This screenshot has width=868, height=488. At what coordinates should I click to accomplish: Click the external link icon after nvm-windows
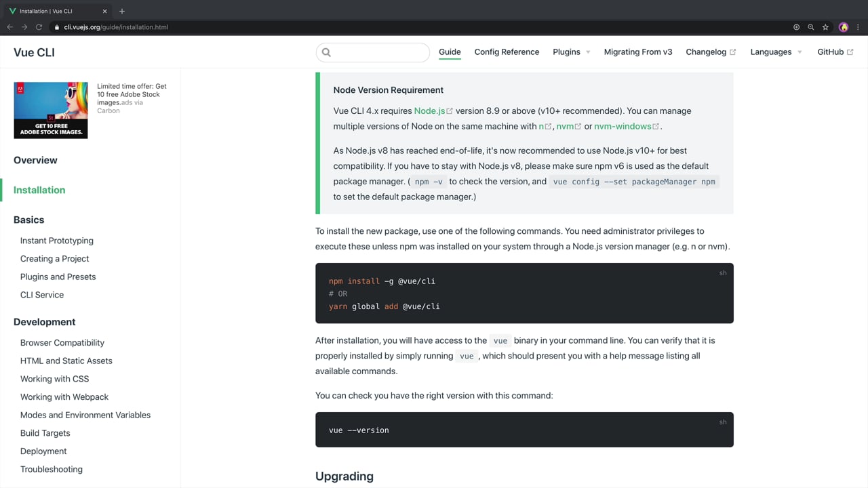(656, 127)
